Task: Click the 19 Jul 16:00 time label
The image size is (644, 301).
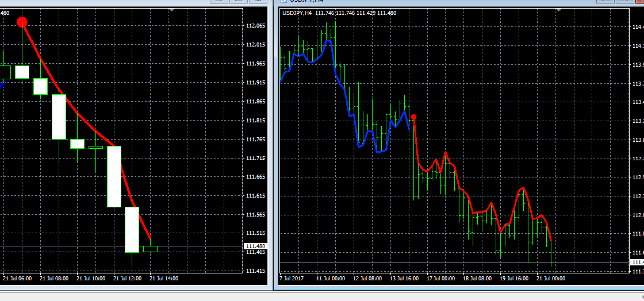Action: click(x=514, y=279)
